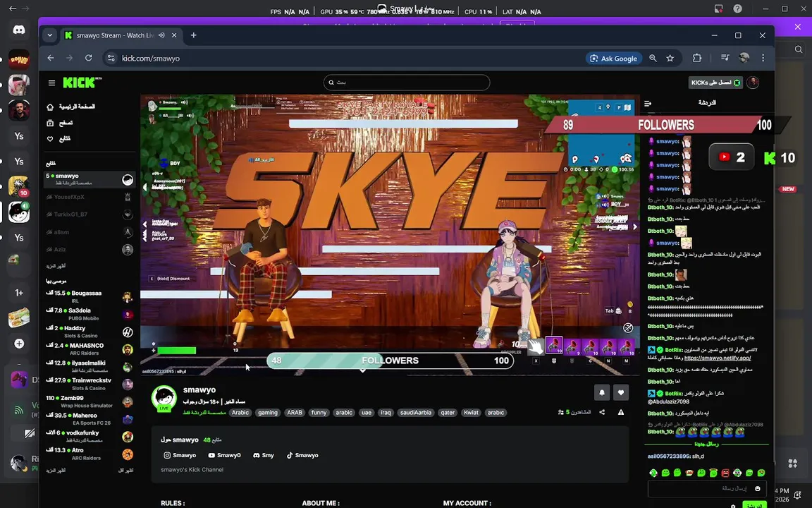Click the bell notification button under the stream

pos(602,392)
